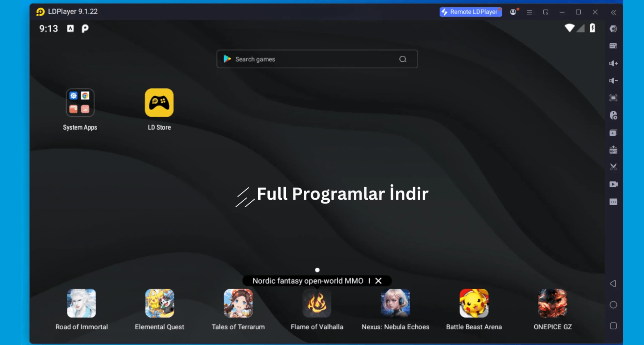Decrease volume with sidebar volume-down icon
644x345 pixels.
(613, 81)
